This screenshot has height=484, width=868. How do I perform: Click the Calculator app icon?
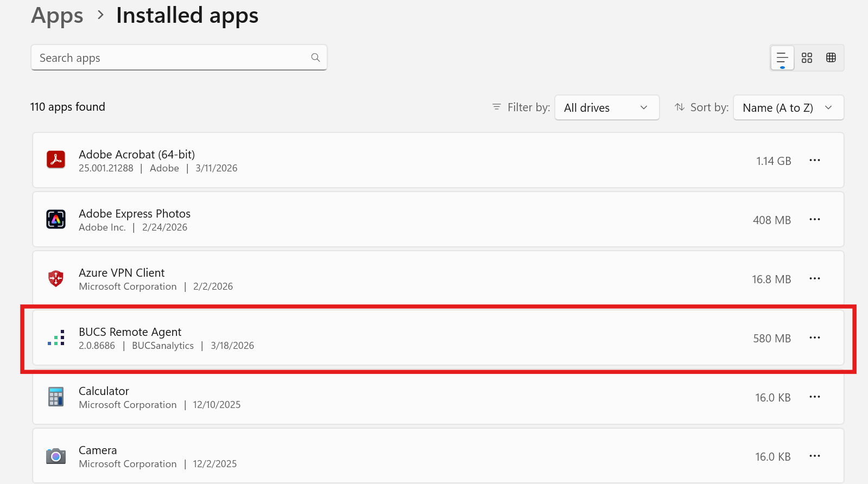[56, 397]
